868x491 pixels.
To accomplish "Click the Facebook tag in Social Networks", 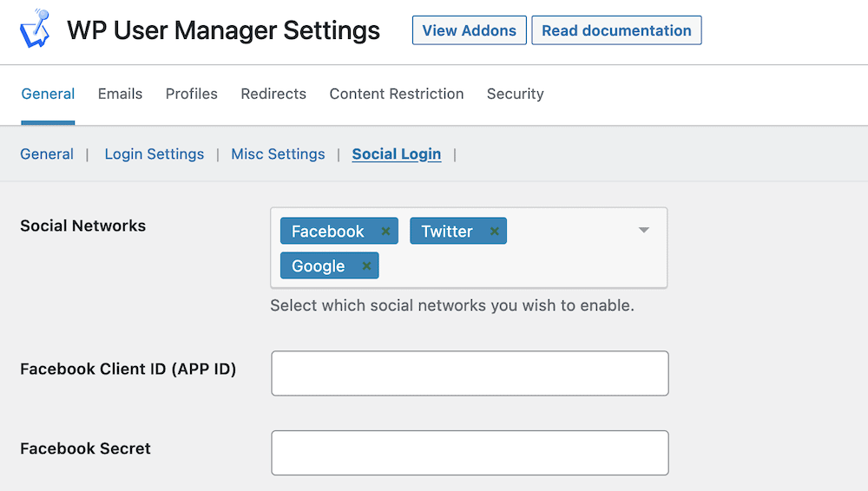I will pyautogui.click(x=328, y=231).
